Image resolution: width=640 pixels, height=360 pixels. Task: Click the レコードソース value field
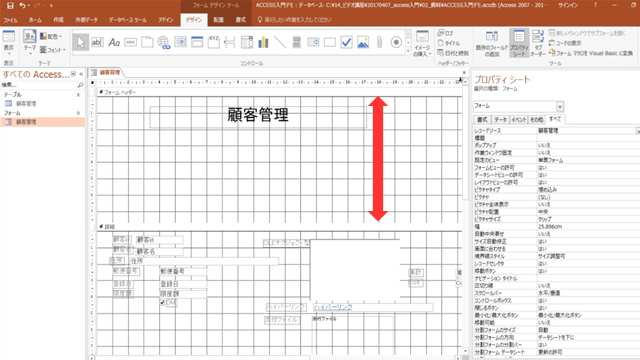tap(586, 131)
